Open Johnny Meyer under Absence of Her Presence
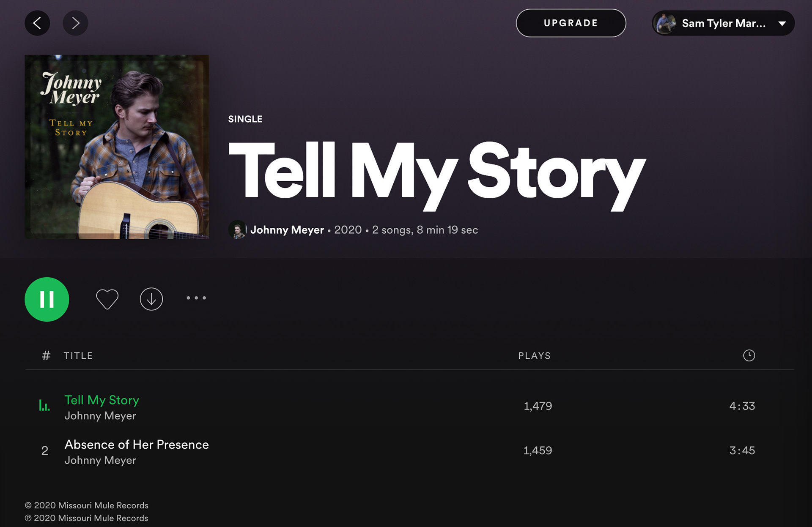812x527 pixels. tap(100, 460)
